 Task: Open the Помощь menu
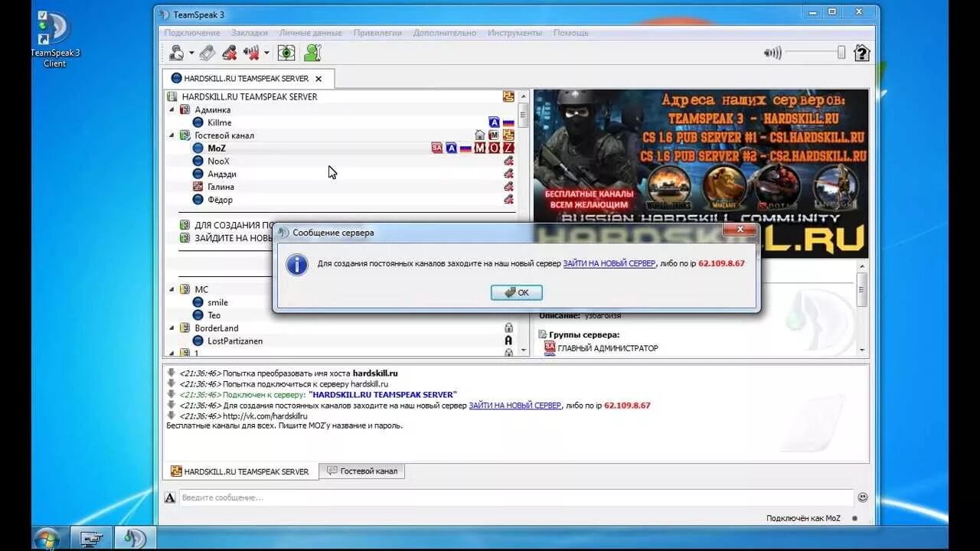571,33
